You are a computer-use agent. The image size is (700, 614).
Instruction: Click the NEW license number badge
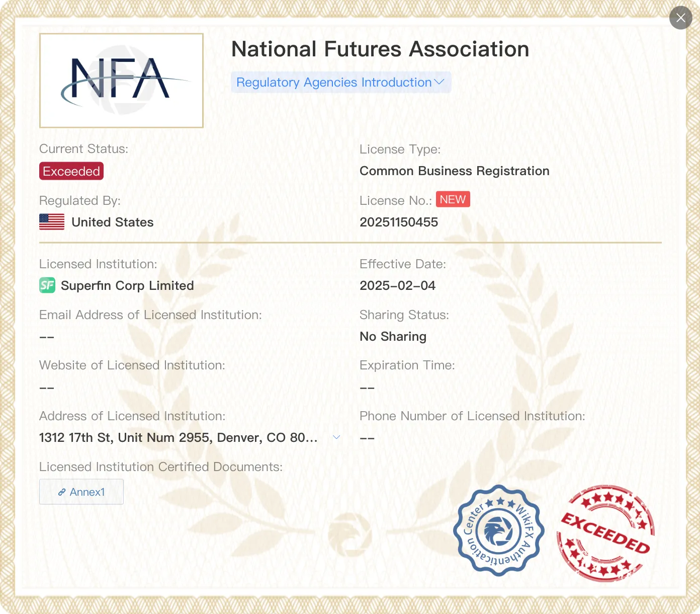point(453,199)
